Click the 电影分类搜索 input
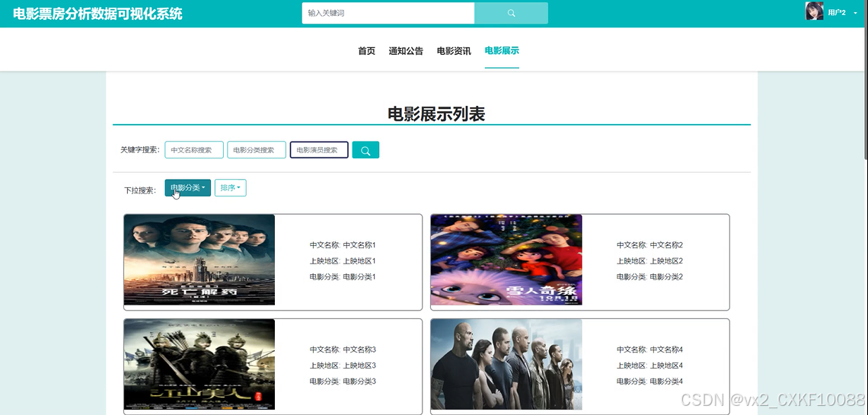The height and width of the screenshot is (415, 868). (257, 150)
